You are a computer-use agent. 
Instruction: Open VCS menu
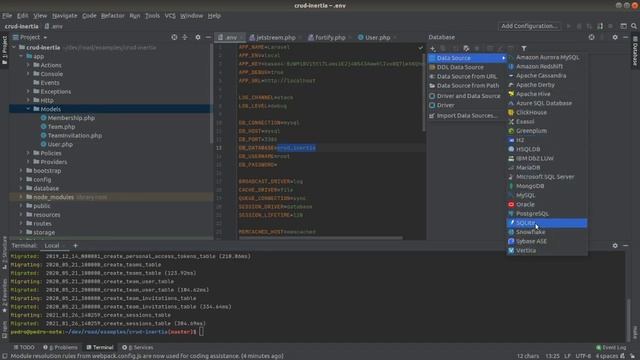pyautogui.click(x=170, y=16)
